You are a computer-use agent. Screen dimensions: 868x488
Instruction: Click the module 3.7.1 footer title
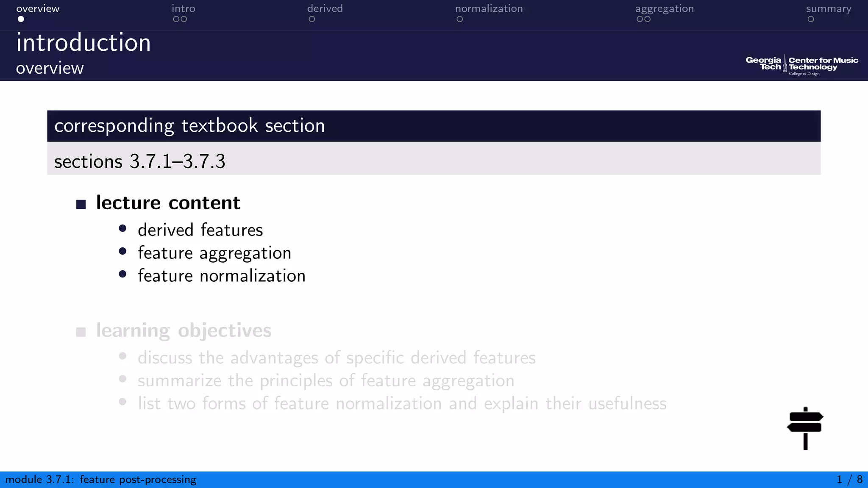(101, 480)
